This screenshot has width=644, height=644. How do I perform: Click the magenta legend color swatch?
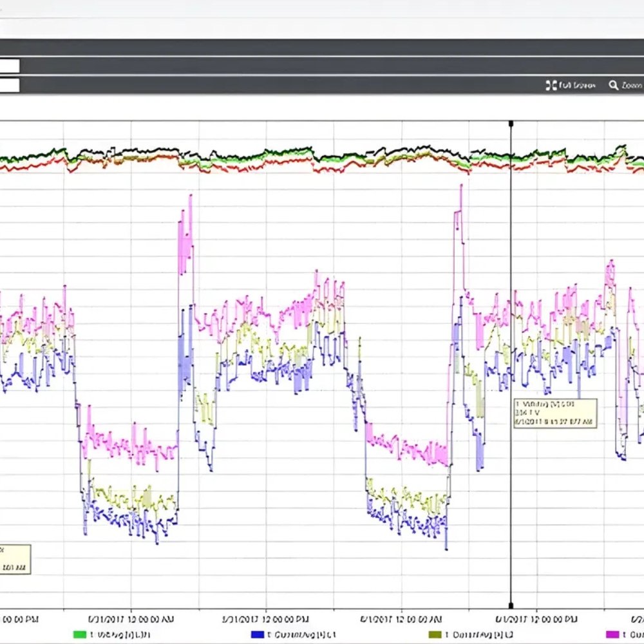click(612, 635)
